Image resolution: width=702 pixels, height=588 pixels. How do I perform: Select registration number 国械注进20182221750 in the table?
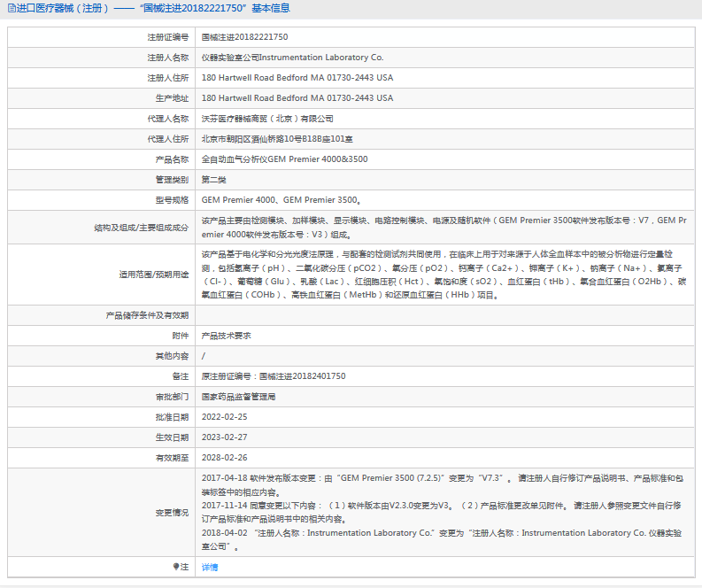coord(244,37)
